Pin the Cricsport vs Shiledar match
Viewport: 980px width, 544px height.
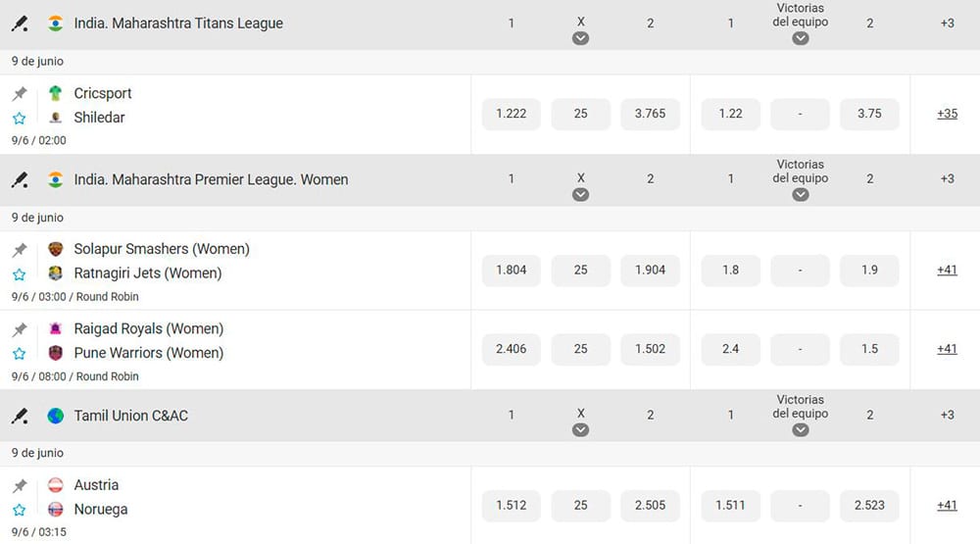(x=20, y=94)
